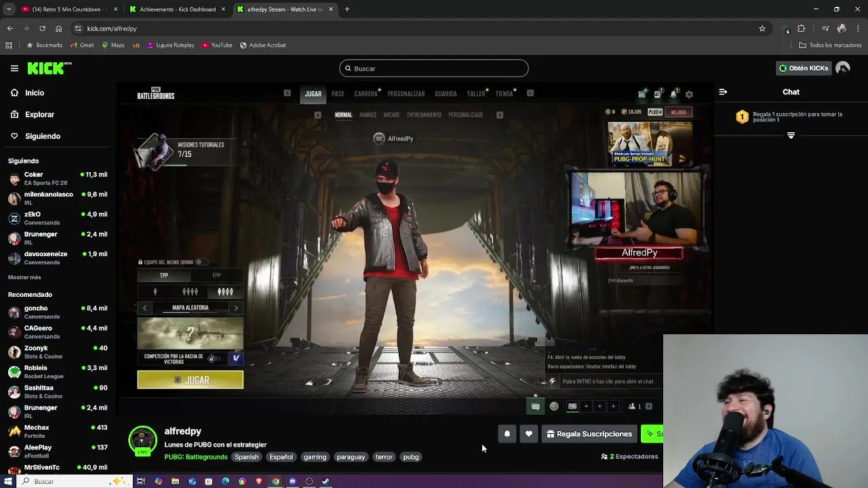
Task: Click Regala Suscripciones button
Action: pos(589,434)
